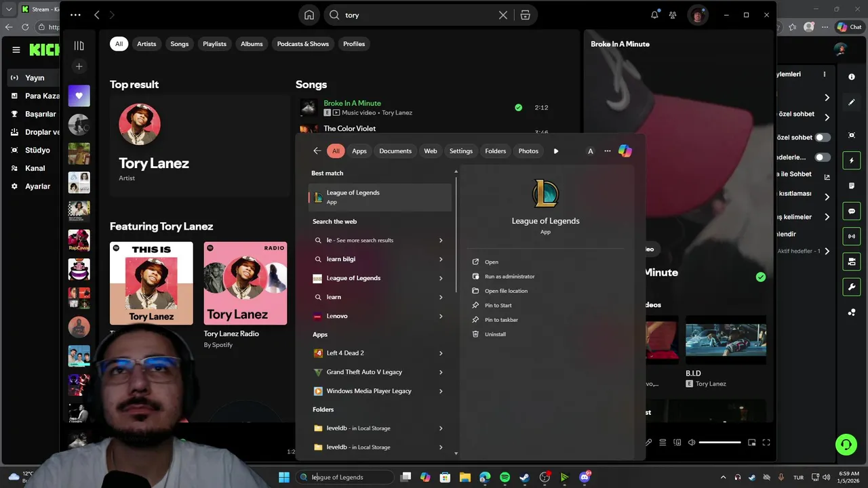Select Open file location option

506,291
